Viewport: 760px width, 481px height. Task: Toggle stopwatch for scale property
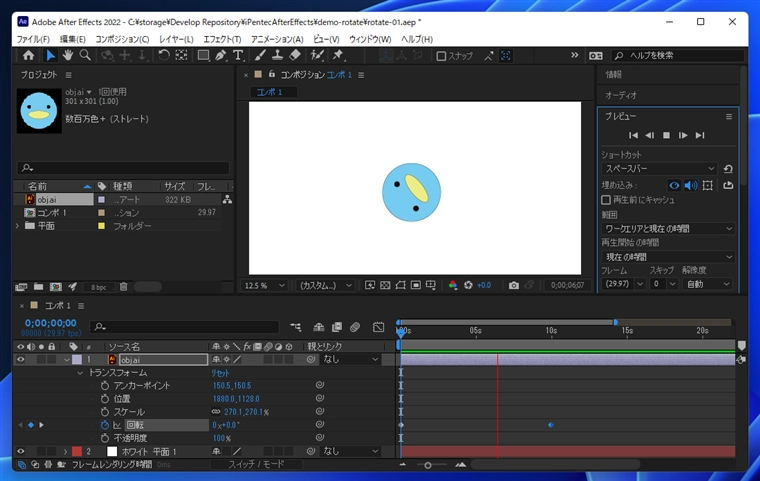click(x=105, y=412)
